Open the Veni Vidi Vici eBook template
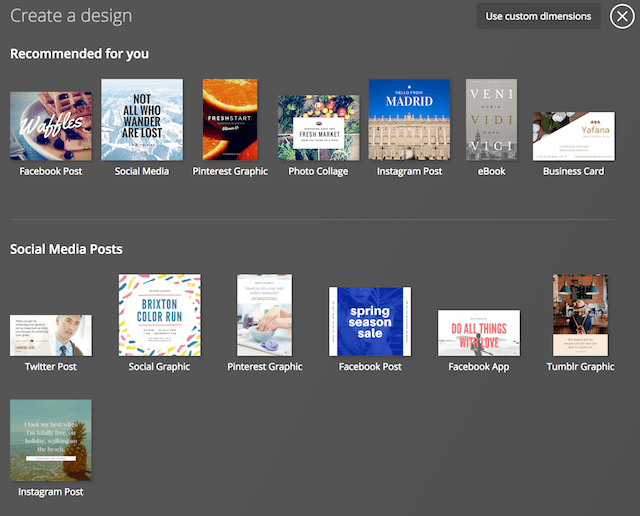The width and height of the screenshot is (640, 516). [492, 120]
